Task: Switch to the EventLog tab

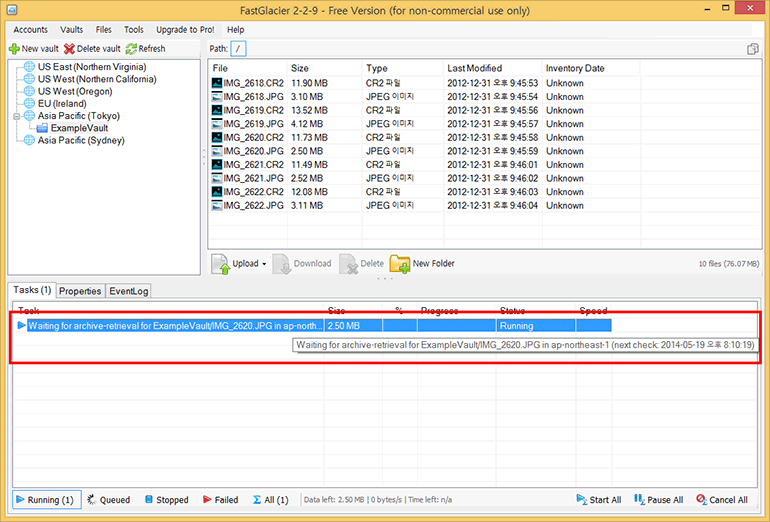Action: [x=128, y=291]
